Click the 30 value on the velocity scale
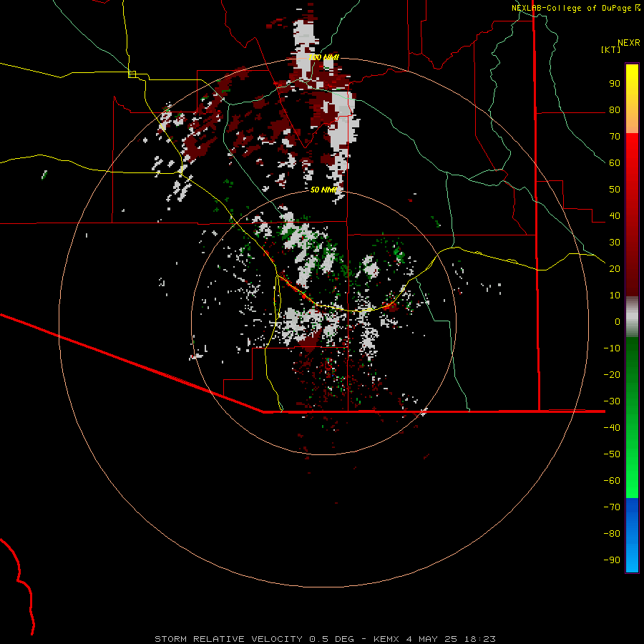 (x=615, y=243)
